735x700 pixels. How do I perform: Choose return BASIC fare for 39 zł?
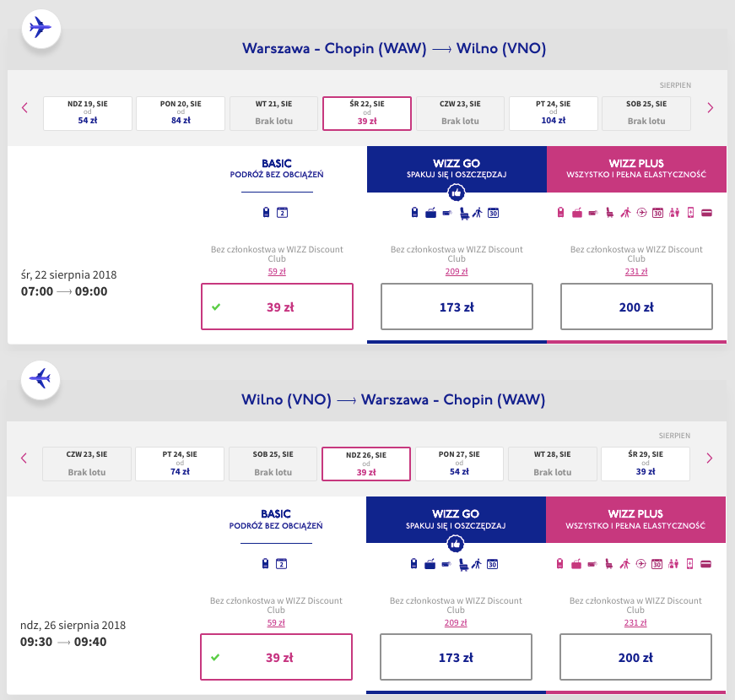coord(276,657)
